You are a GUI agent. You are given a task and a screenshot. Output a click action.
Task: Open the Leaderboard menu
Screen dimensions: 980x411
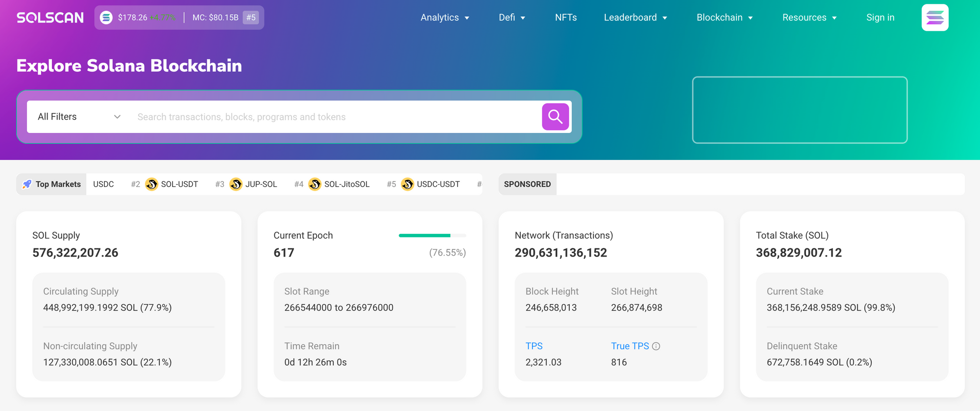click(x=635, y=18)
